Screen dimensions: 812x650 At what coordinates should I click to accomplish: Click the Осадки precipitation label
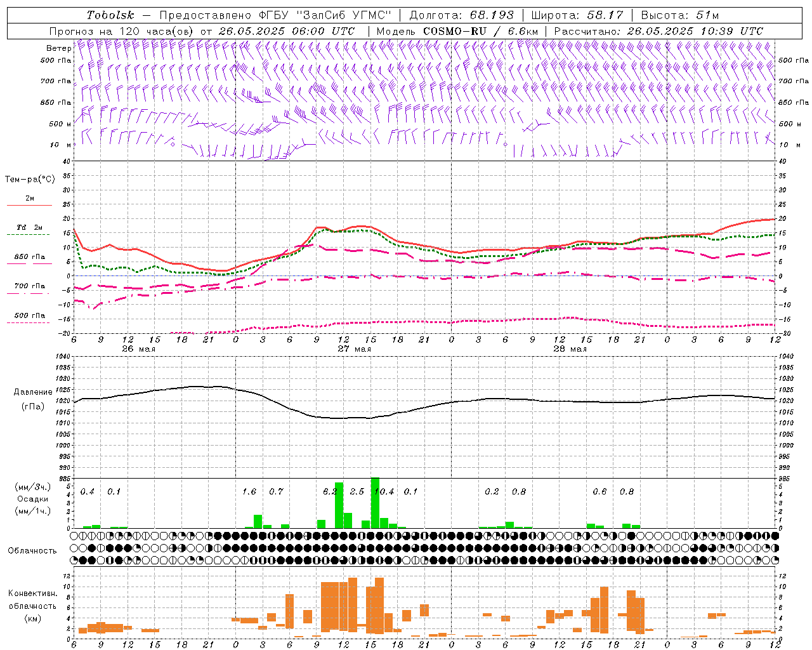coord(33,499)
